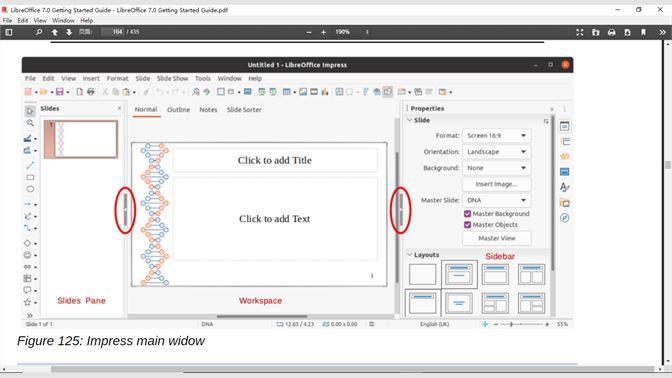Open the PDF viewer View menu
The image size is (672, 378).
[40, 20]
